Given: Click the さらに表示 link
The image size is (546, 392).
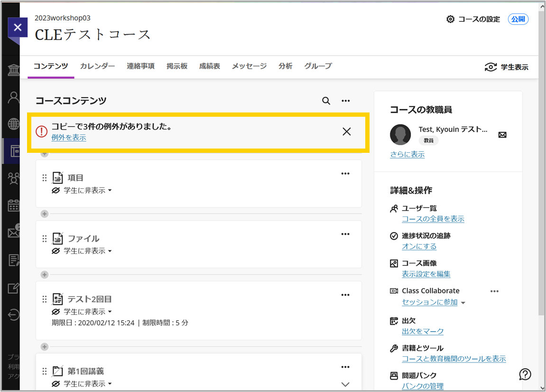Looking at the screenshot, I should 407,154.
